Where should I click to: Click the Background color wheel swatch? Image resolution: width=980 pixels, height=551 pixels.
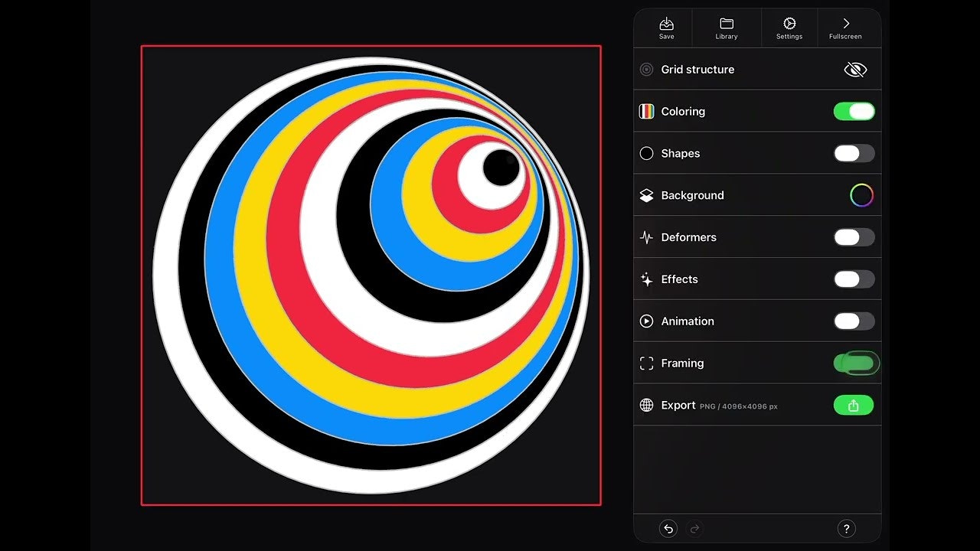click(x=861, y=195)
